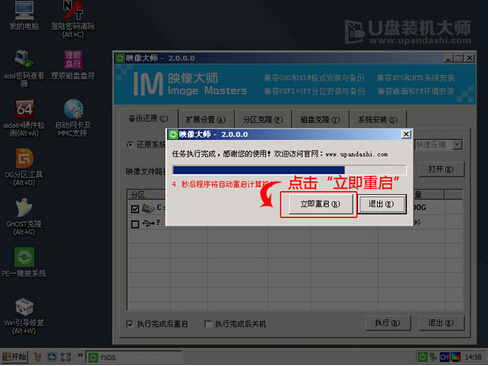This screenshot has width=489, height=366.
Task: Open the 开始 start menu
Action: 14,357
